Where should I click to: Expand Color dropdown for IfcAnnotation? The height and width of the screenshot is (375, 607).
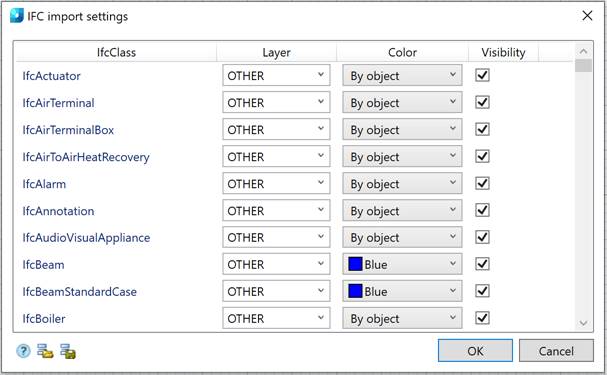[402, 210]
